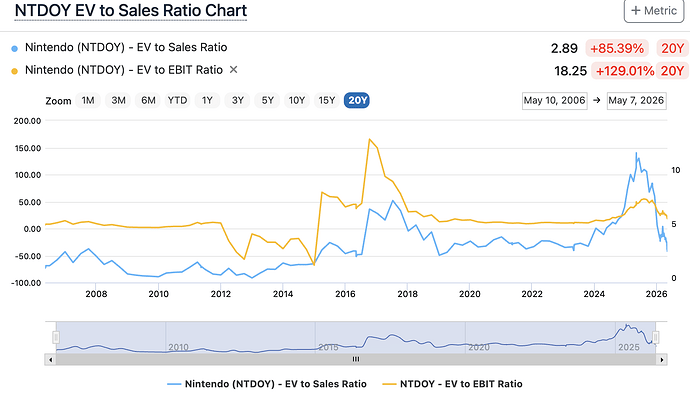Screen dimensions: 690x399
Task: Edit the May 7, 2026 end date field
Action: coord(636,101)
